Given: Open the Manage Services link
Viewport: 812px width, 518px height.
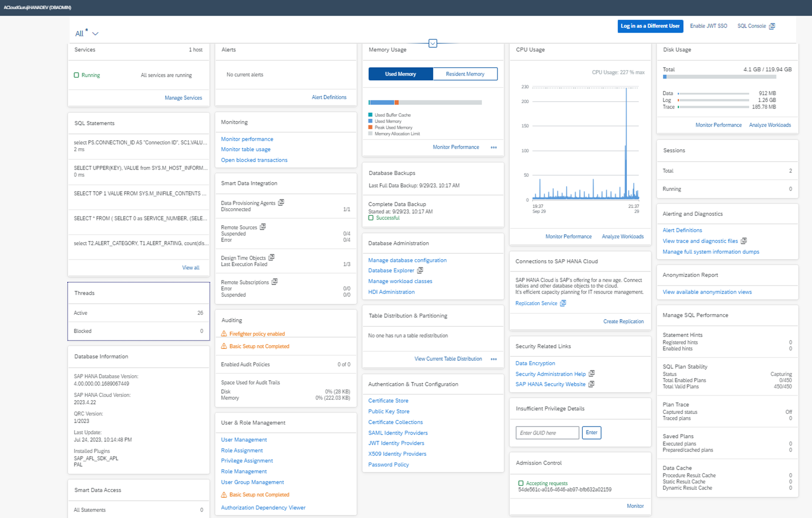Looking at the screenshot, I should coord(183,98).
